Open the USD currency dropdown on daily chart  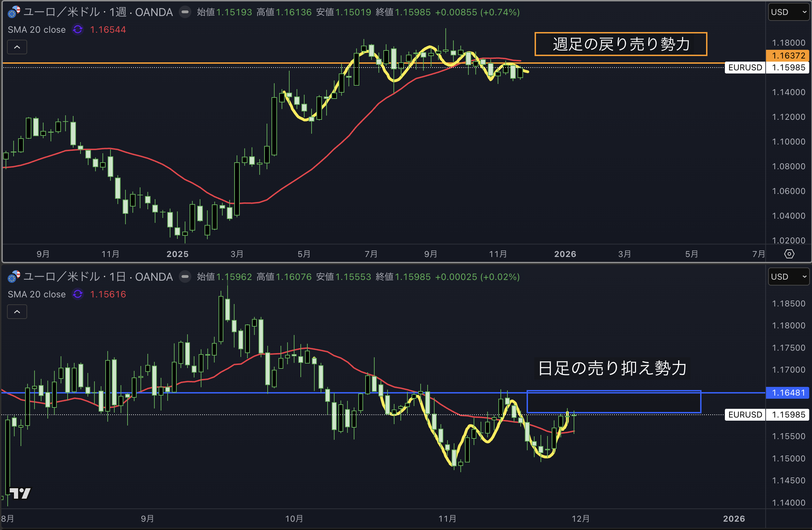[788, 277]
